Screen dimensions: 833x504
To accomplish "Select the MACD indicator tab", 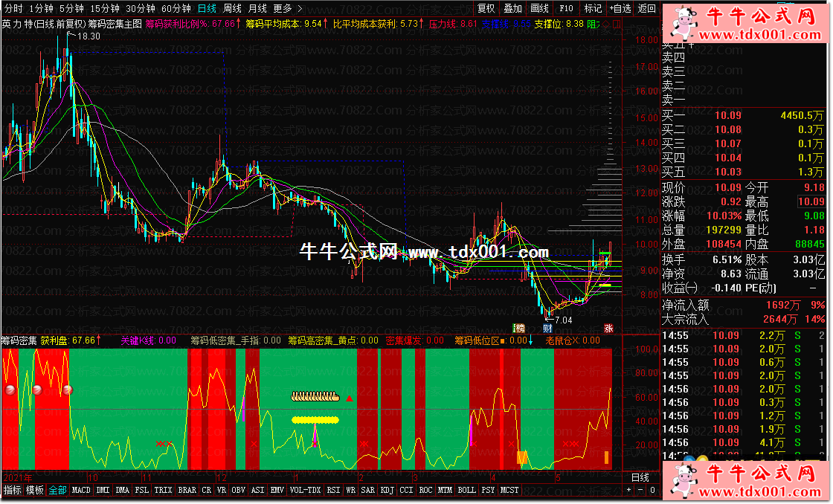I will (80, 491).
